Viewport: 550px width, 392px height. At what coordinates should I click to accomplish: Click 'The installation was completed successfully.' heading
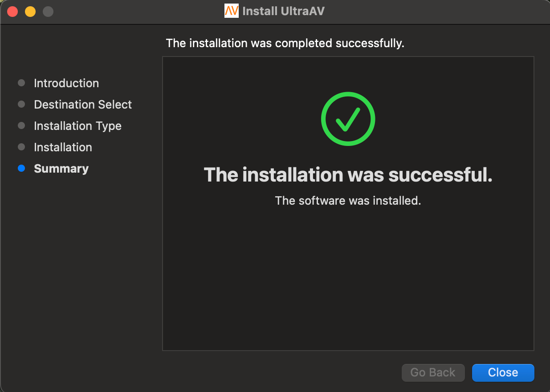[x=285, y=43]
